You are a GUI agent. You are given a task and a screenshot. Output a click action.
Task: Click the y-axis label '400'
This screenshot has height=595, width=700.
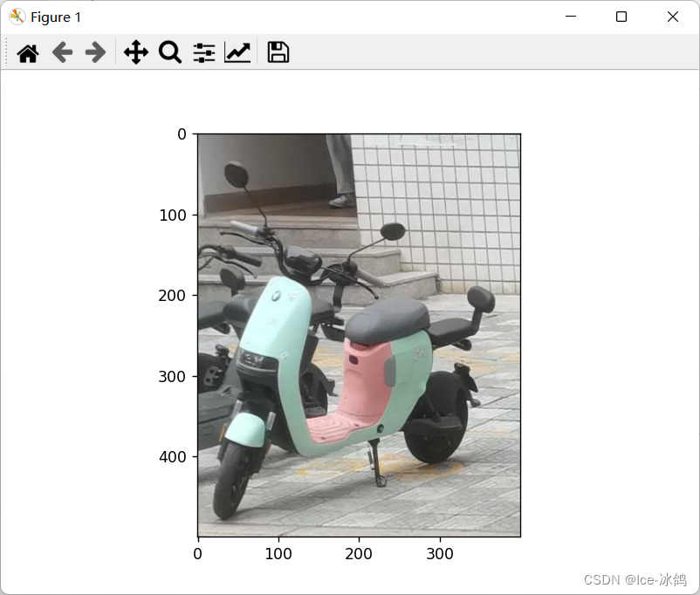click(172, 457)
